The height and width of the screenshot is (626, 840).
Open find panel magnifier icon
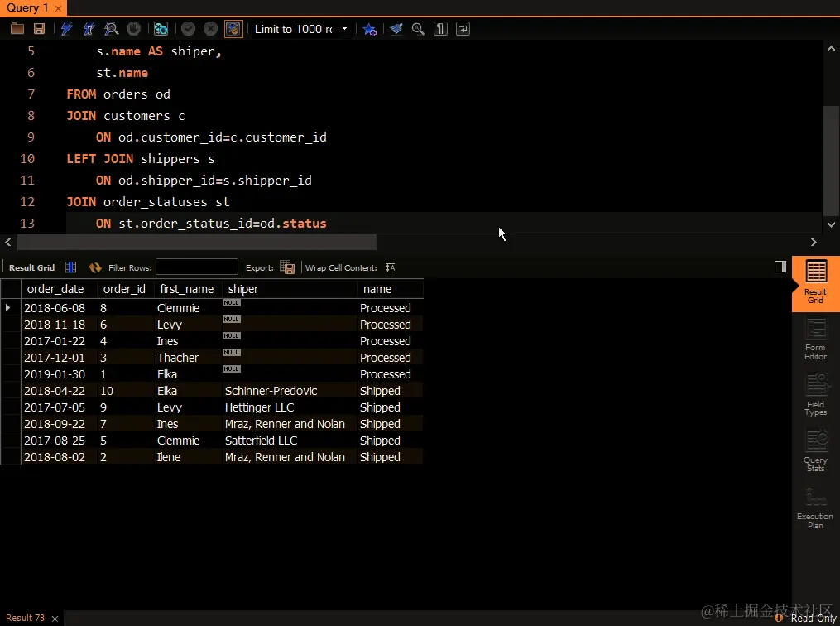pos(418,29)
